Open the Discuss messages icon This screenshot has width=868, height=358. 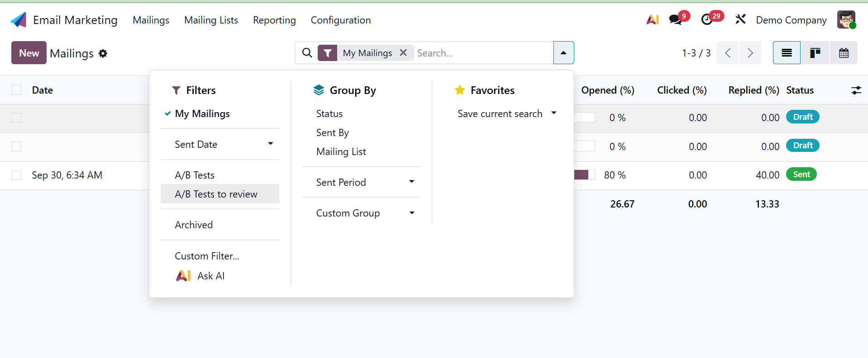(x=676, y=20)
